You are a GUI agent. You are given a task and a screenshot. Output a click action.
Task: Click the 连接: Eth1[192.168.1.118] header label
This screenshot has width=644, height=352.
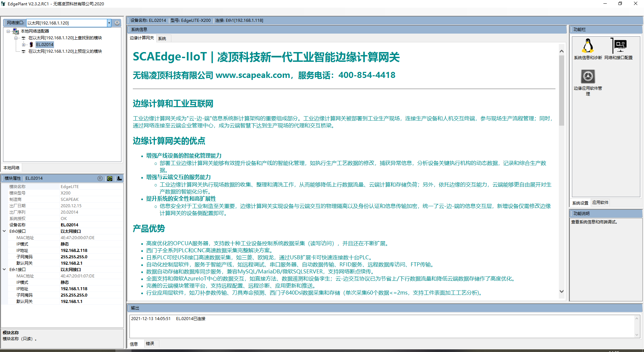tap(239, 20)
